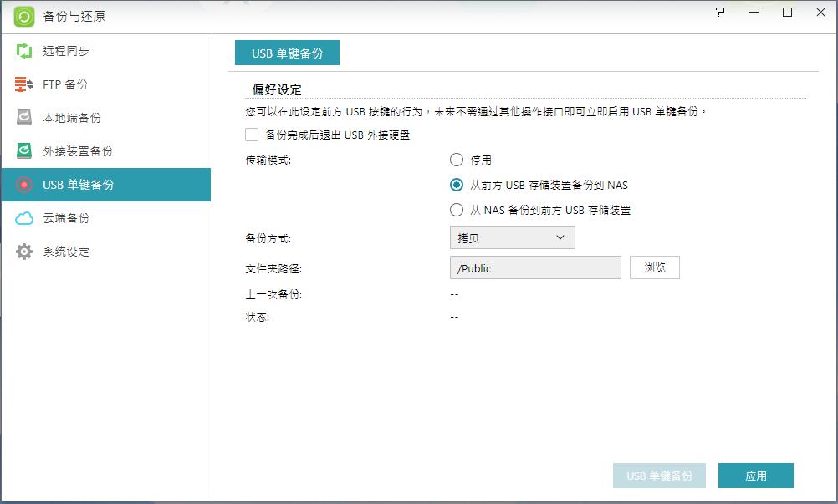Open the 备份方式 拷贝 dropdown

click(x=512, y=237)
